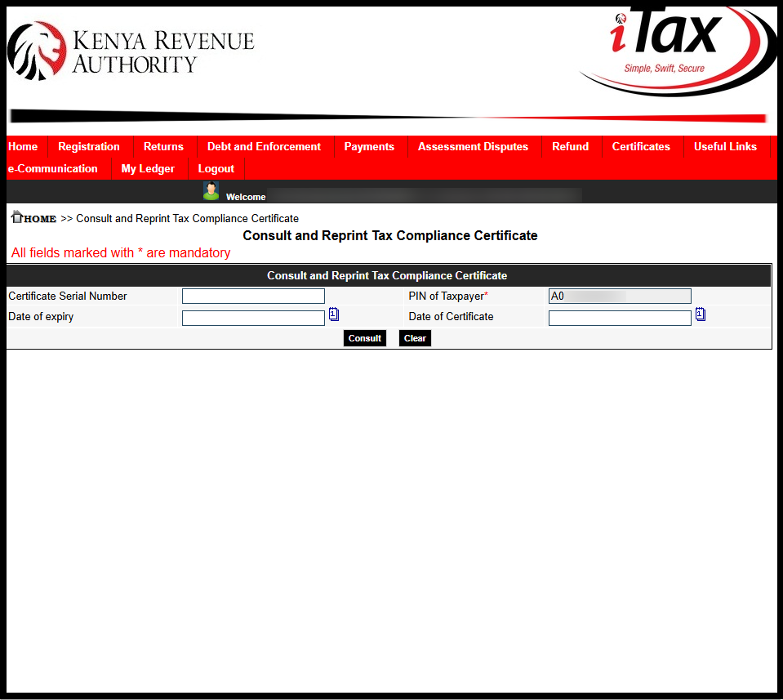
Task: Open the Registration menu
Action: coord(88,146)
